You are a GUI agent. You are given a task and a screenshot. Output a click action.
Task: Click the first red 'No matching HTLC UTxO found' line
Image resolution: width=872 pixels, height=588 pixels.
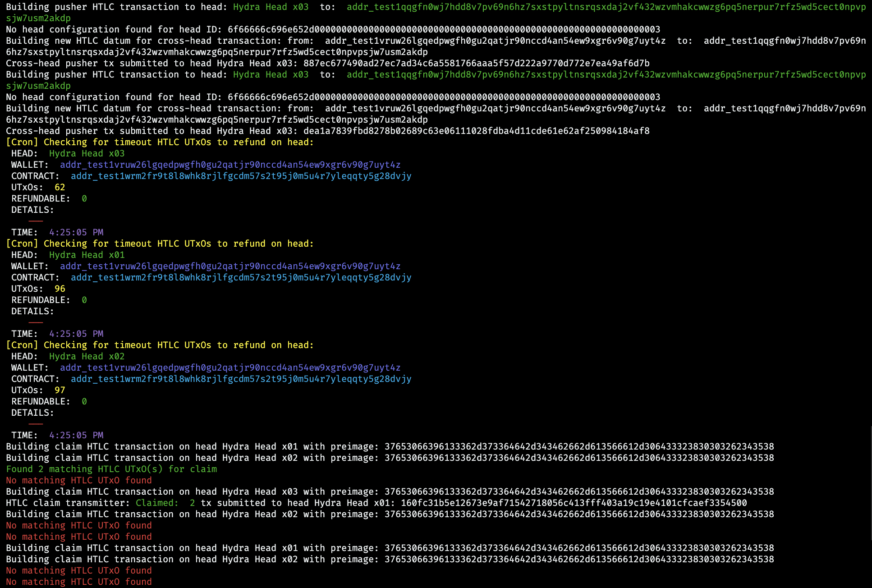pyautogui.click(x=79, y=480)
